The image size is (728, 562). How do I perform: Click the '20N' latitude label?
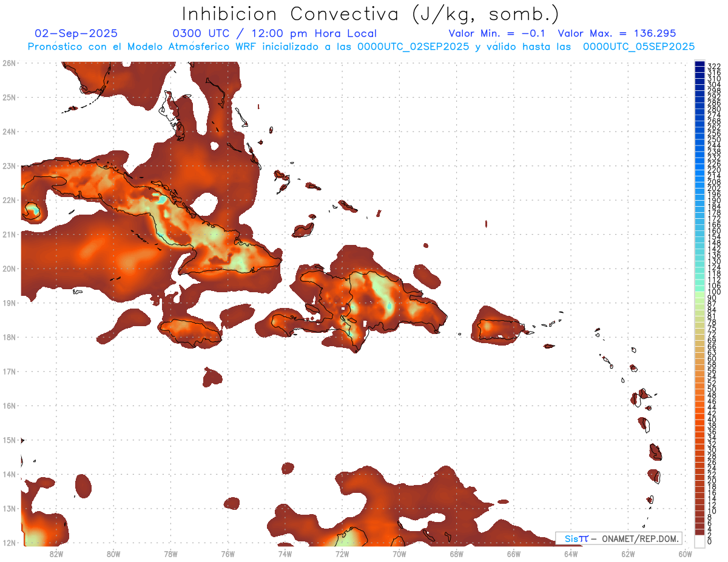(x=8, y=269)
